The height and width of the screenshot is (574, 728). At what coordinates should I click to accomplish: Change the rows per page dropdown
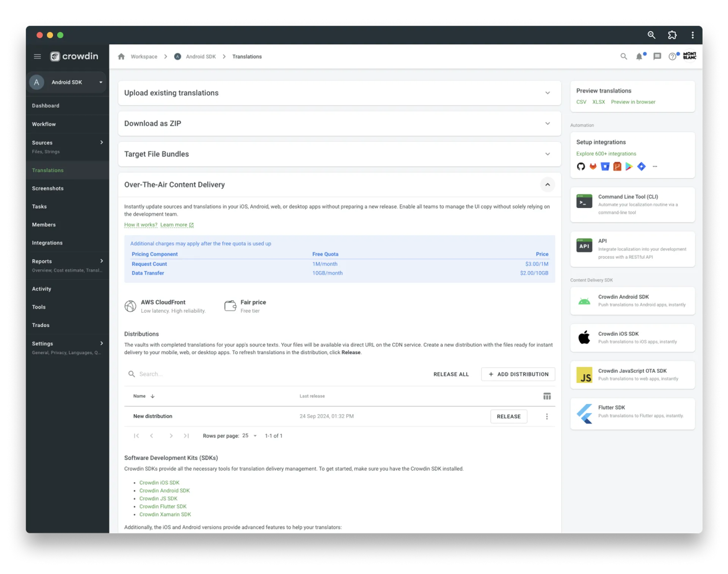[x=249, y=435]
